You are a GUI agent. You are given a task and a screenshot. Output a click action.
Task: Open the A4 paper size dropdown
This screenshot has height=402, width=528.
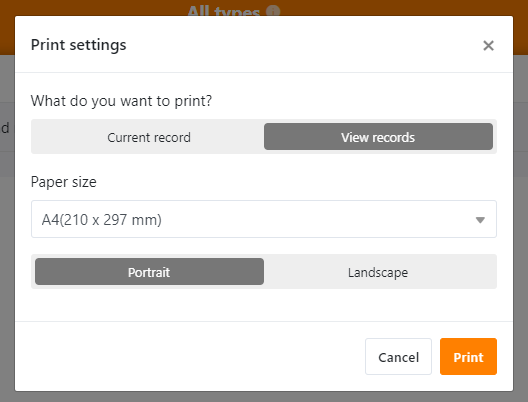click(264, 219)
